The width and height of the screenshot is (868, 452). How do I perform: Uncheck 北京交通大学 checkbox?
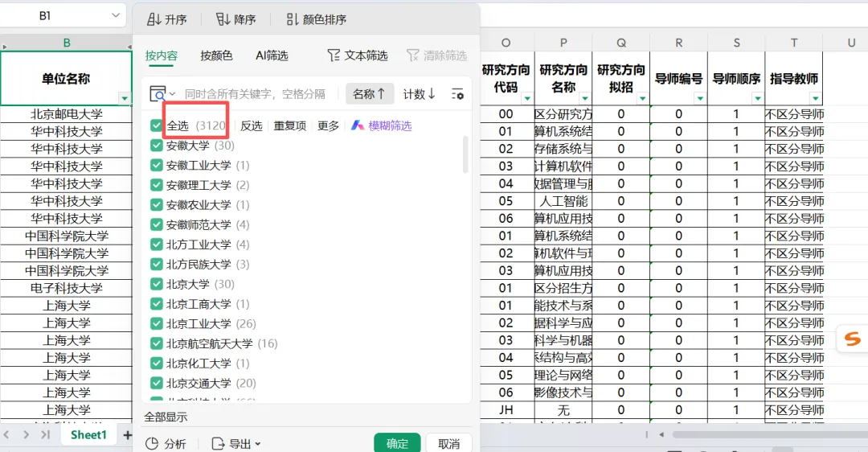click(x=156, y=384)
